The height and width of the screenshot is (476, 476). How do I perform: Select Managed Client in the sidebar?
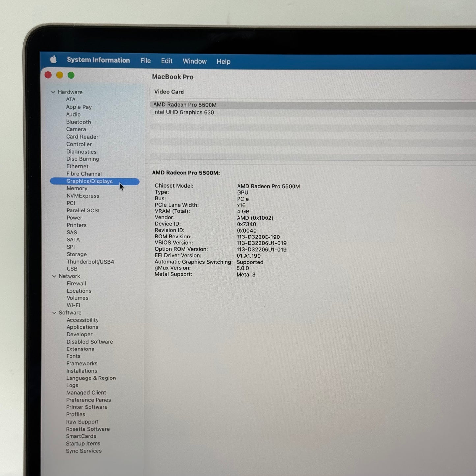point(86,393)
